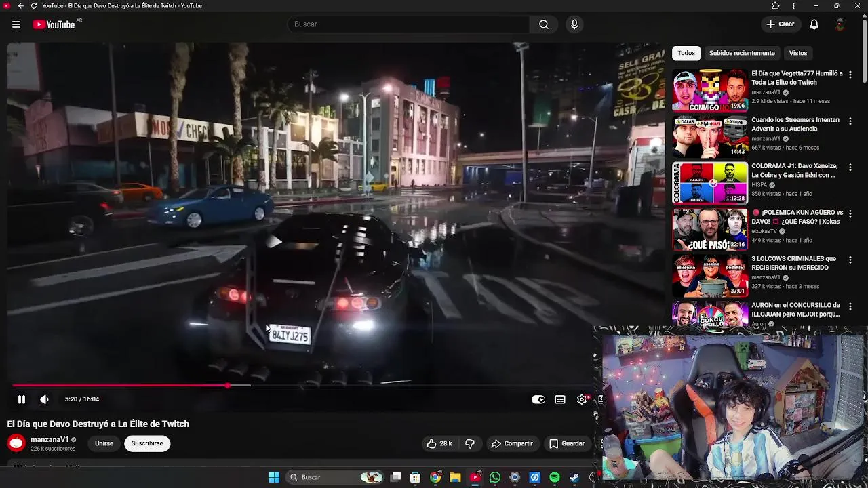Click the magnifier search button

pyautogui.click(x=544, y=24)
